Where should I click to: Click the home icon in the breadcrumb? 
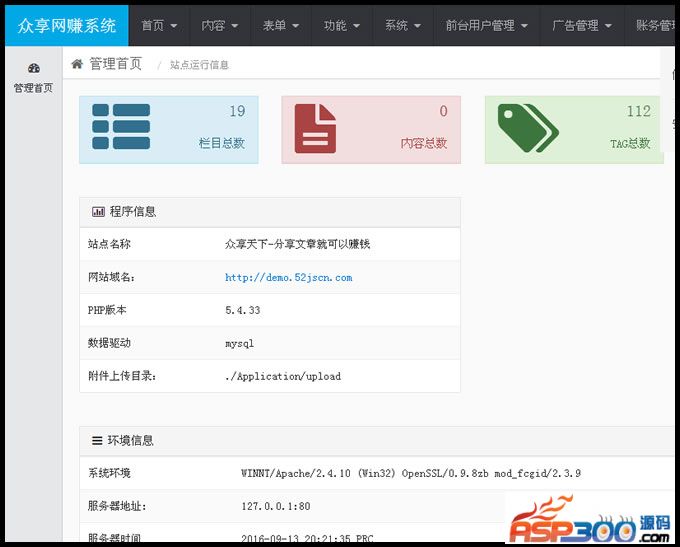pos(77,64)
